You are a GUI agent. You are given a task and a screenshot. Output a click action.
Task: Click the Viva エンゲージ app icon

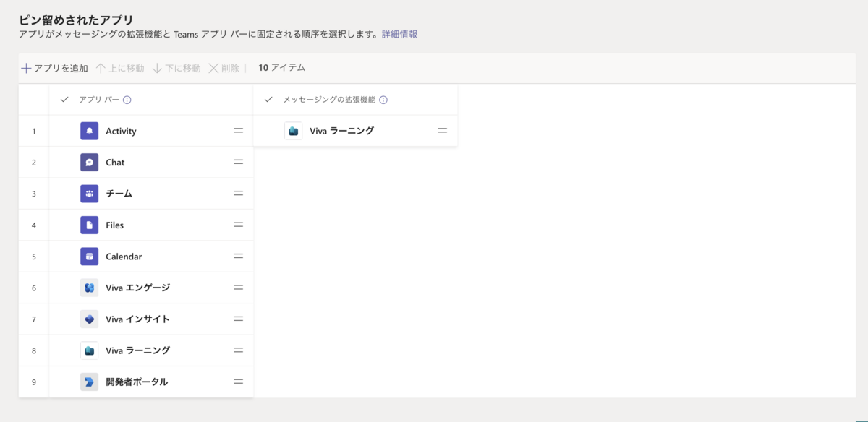click(x=89, y=288)
